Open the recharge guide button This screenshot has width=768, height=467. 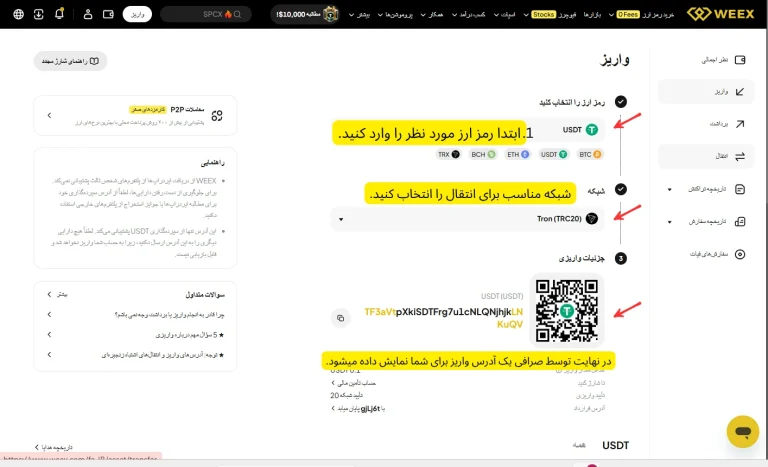pos(71,61)
